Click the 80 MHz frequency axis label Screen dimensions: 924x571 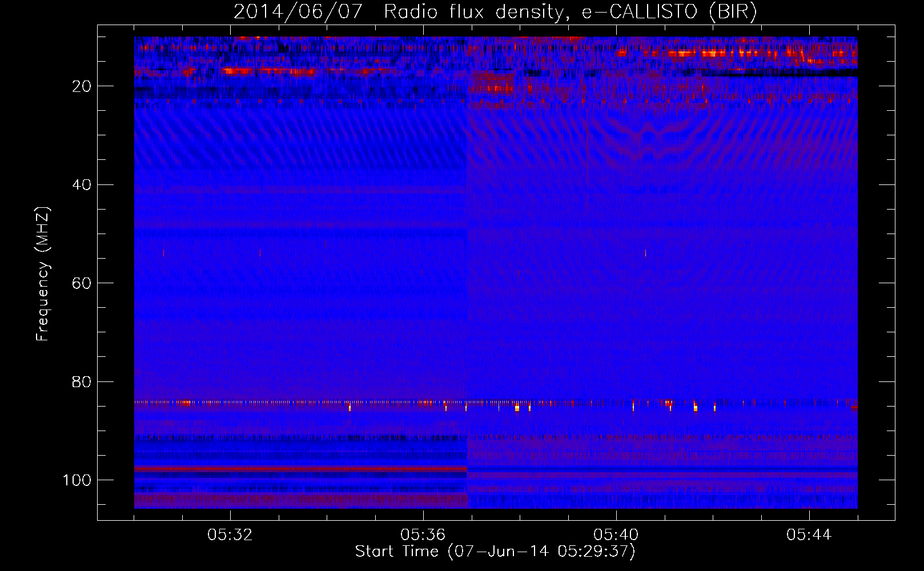tap(82, 381)
